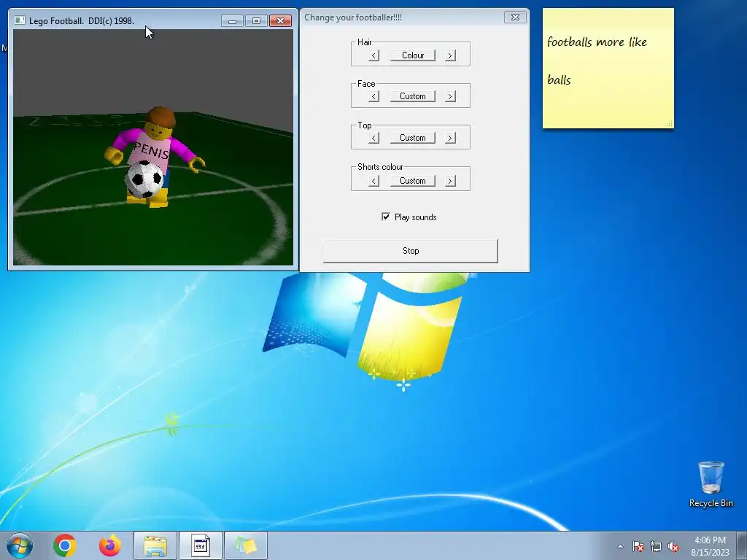
Task: Select next Shorts colour arrow
Action: click(x=450, y=181)
